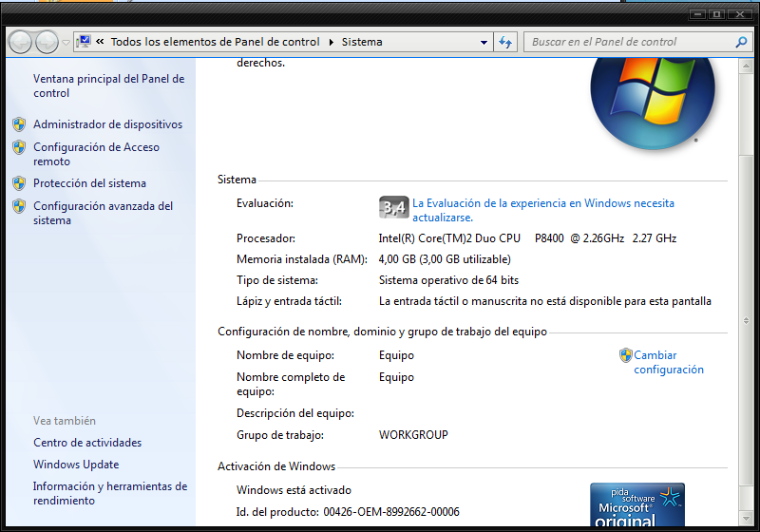Open 'Administrador de dispositivos' link
The image size is (760, 532).
click(x=107, y=124)
